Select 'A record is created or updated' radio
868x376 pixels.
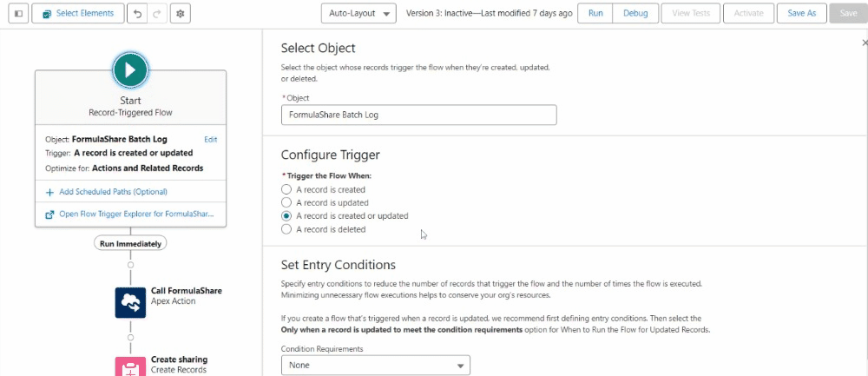click(286, 216)
